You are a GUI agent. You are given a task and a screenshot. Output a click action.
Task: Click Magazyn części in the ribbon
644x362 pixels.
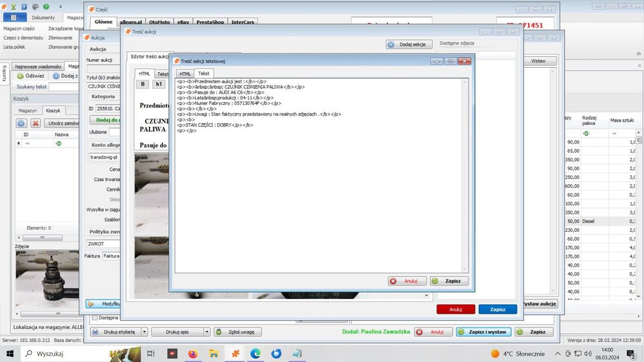19,29
